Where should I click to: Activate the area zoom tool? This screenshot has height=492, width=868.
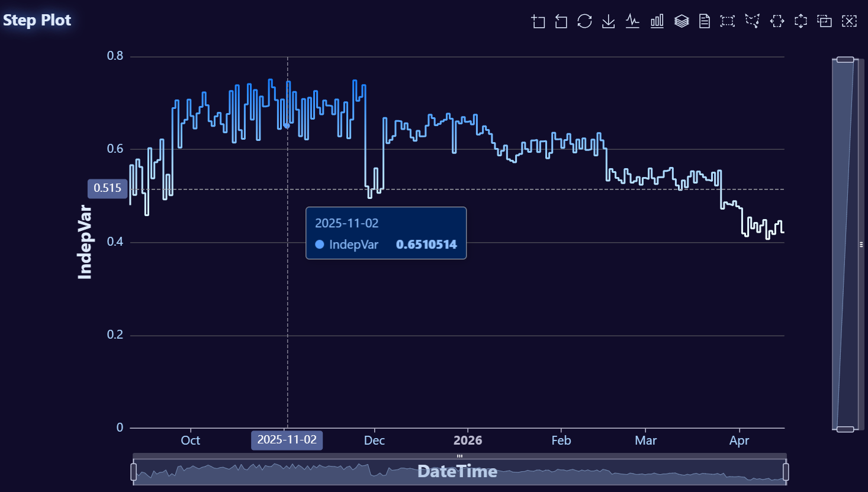pos(538,21)
